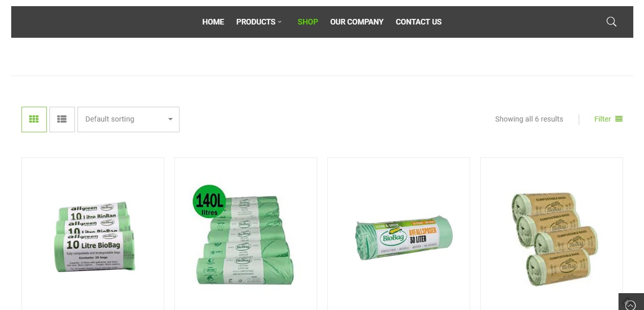Image resolution: width=644 pixels, height=310 pixels.
Task: Click the green 140L litres badge
Action: [210, 202]
